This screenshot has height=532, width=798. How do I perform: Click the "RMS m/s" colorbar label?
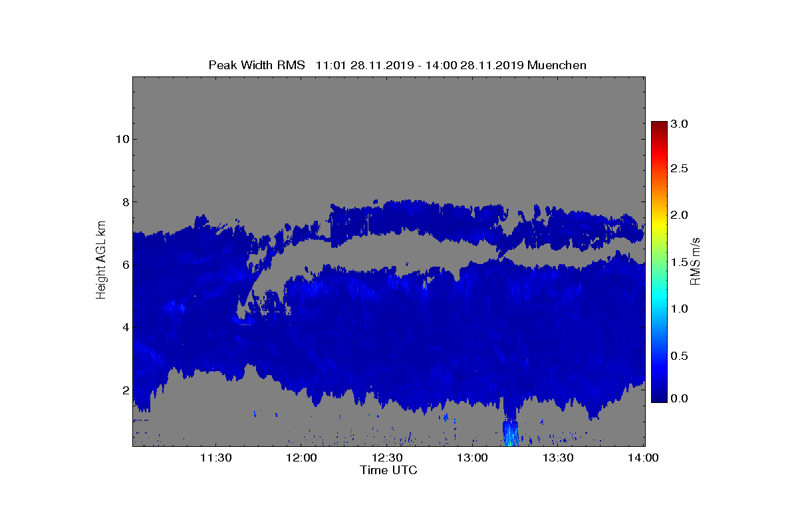tap(695, 260)
